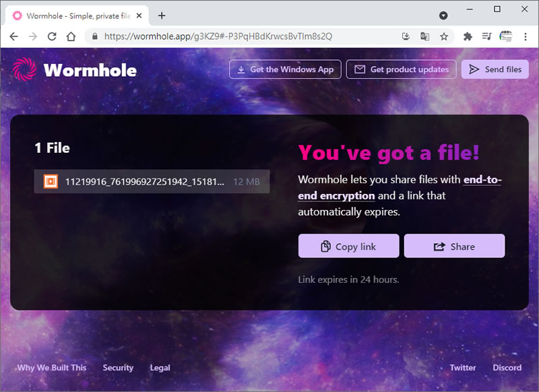The image size is (539, 392).
Task: Click the Share button
Action: [454, 246]
